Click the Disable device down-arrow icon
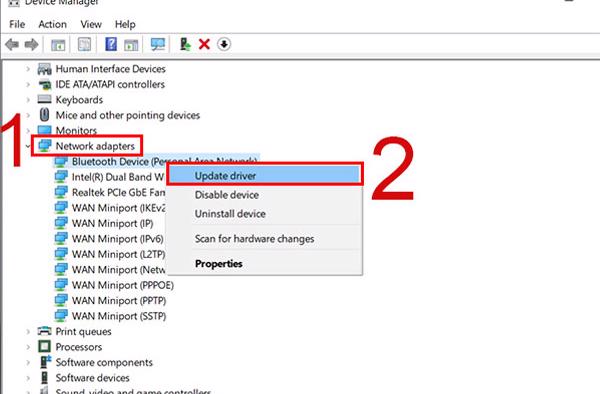This screenshot has width=600, height=394. click(x=224, y=44)
